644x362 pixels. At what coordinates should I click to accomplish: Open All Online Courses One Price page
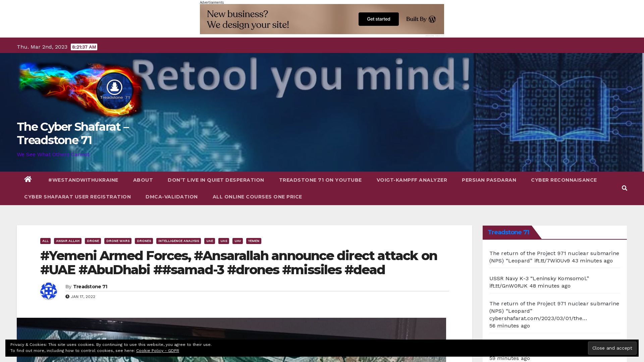(x=257, y=197)
